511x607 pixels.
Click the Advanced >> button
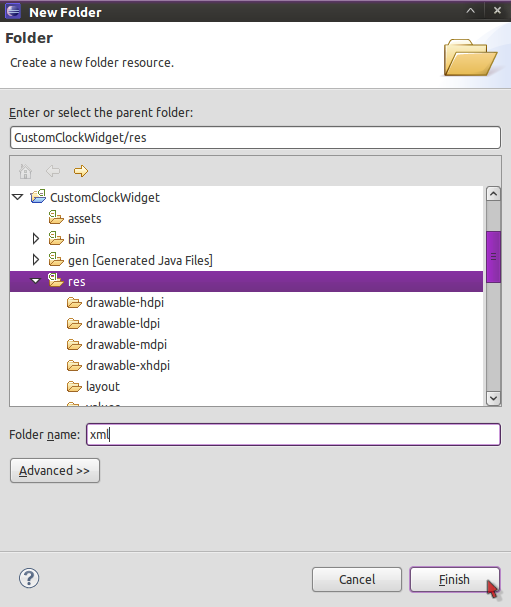pyautogui.click(x=55, y=471)
